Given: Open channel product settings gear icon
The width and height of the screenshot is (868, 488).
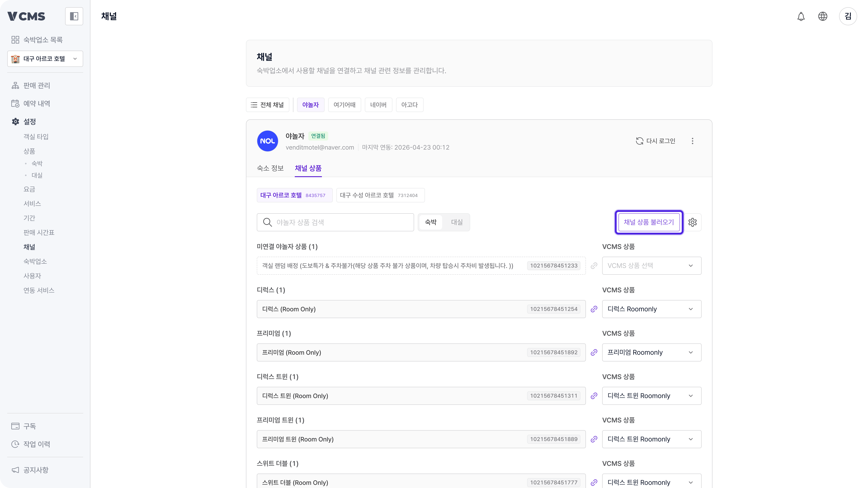Looking at the screenshot, I should click(692, 222).
